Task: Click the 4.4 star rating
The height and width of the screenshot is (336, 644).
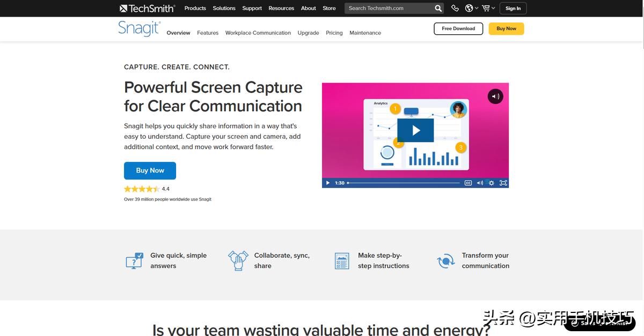Action: [x=147, y=189]
